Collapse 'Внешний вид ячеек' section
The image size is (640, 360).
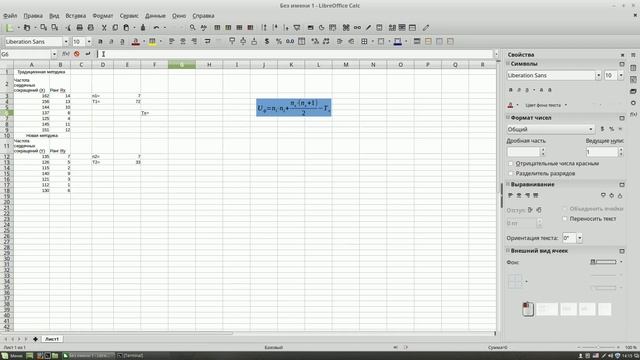pyautogui.click(x=508, y=251)
